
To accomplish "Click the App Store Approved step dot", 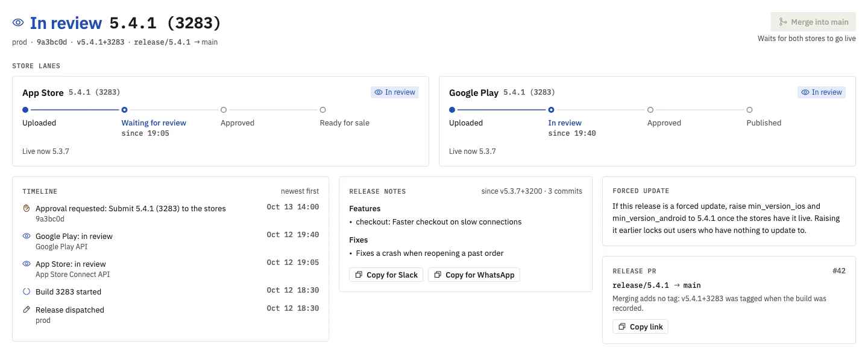I will pos(224,110).
